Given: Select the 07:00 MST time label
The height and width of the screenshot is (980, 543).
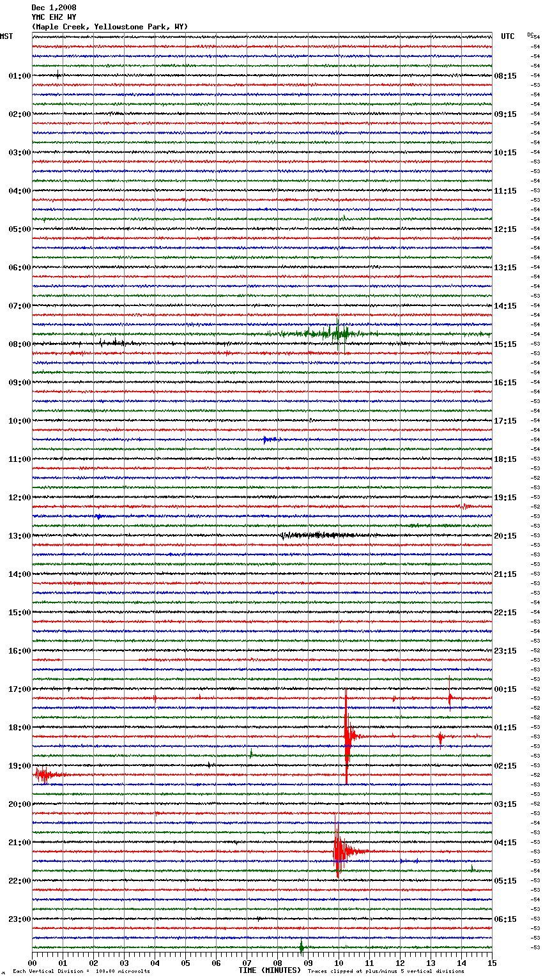Looking at the screenshot, I should pyautogui.click(x=20, y=306).
